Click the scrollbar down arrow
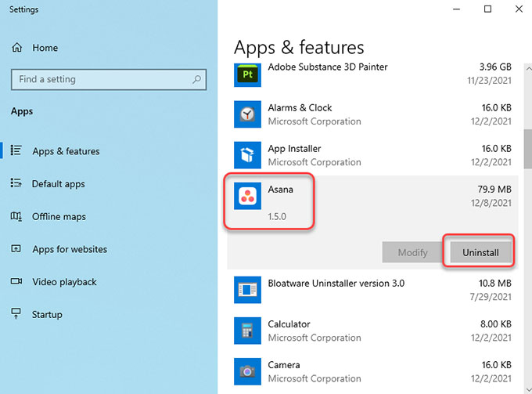Image resolution: width=532 pixels, height=394 pixels. [x=528, y=389]
